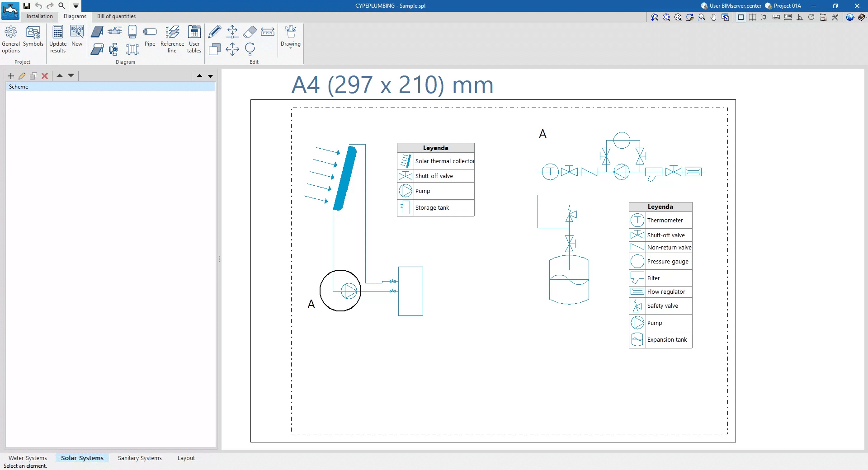Open General options settings
868x470 pixels.
[x=11, y=39]
